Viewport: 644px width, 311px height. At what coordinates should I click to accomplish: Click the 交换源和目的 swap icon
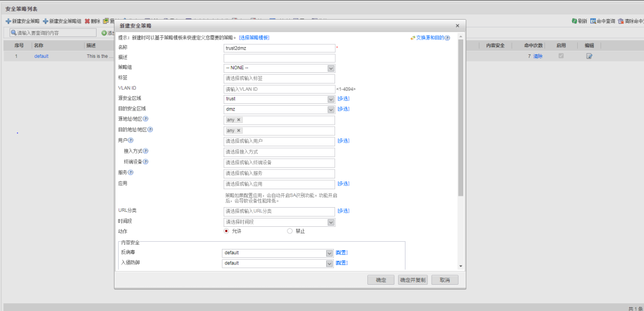413,38
